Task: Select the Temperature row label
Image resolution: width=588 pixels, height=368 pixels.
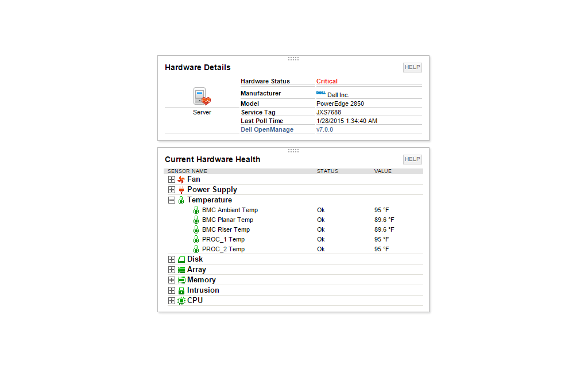Action: pyautogui.click(x=210, y=200)
